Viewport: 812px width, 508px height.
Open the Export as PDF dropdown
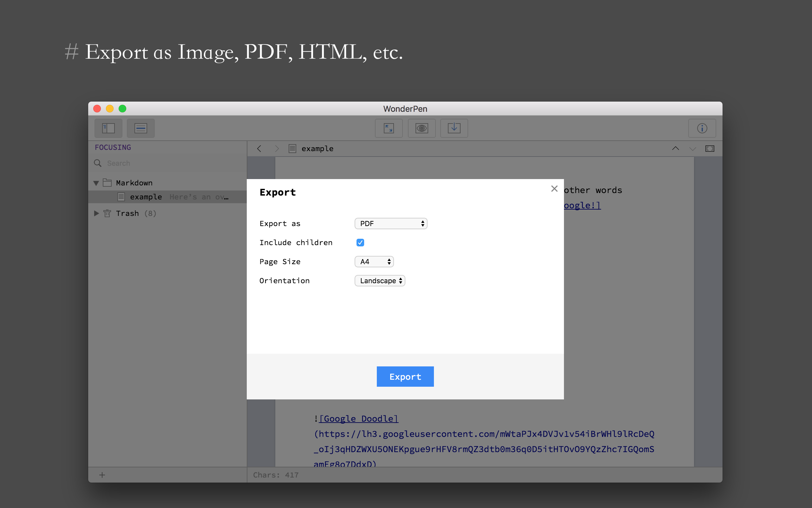[390, 224]
